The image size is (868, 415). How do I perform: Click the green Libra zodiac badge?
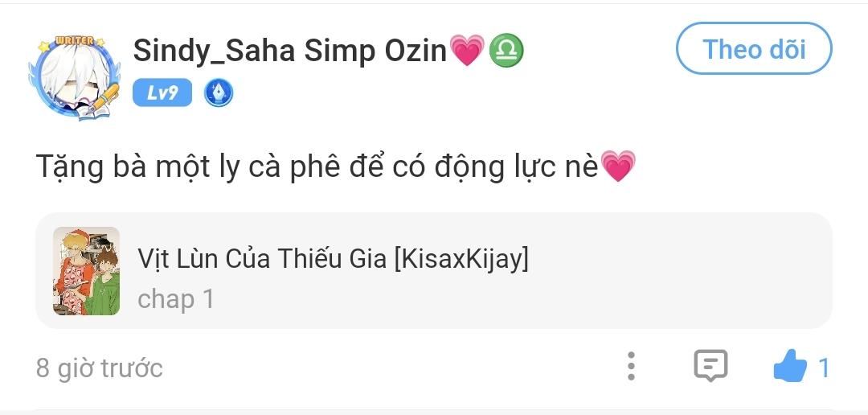[x=506, y=51]
